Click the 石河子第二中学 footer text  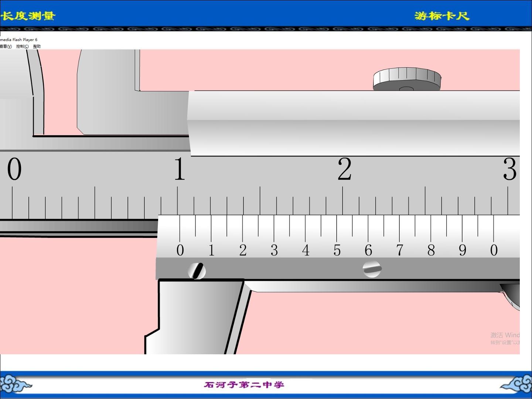(x=244, y=385)
